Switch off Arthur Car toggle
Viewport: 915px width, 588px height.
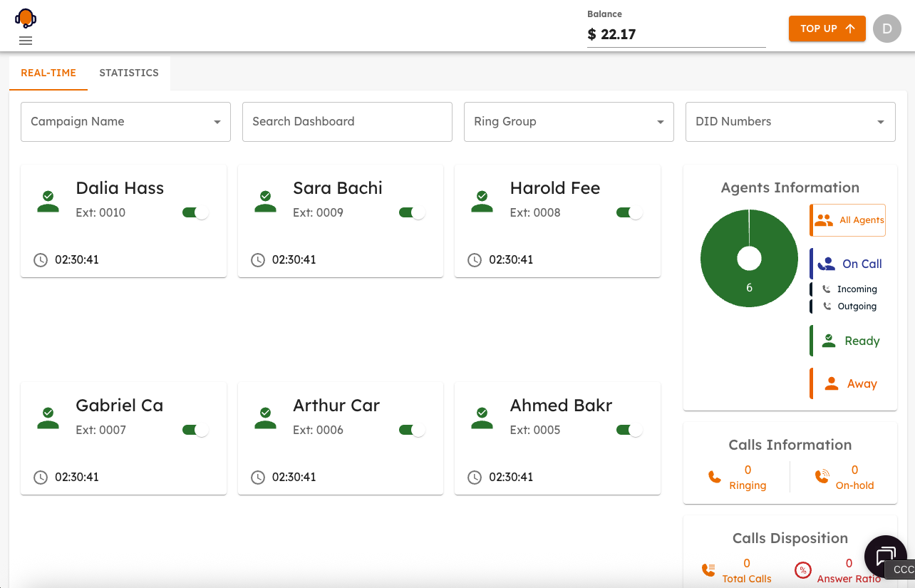[412, 430]
